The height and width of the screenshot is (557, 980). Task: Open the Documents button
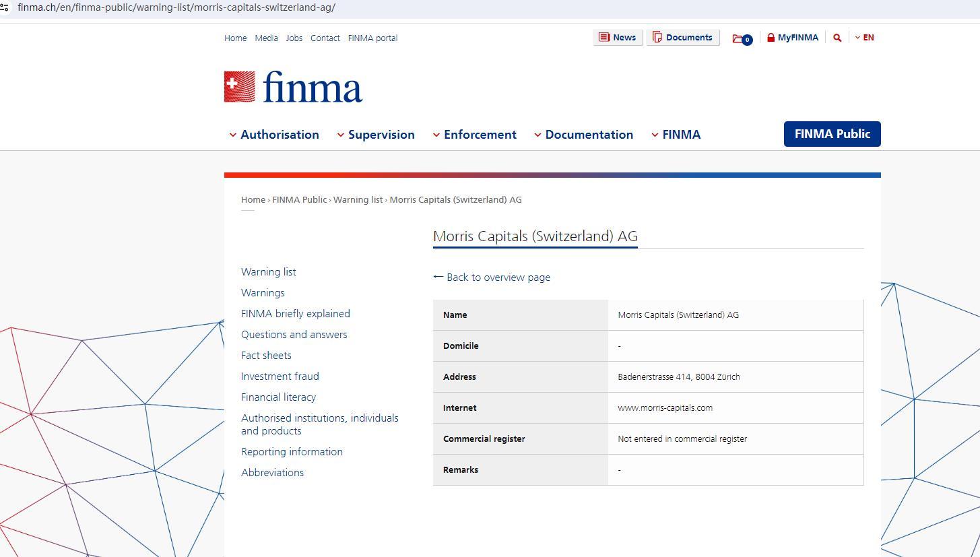[x=682, y=38]
